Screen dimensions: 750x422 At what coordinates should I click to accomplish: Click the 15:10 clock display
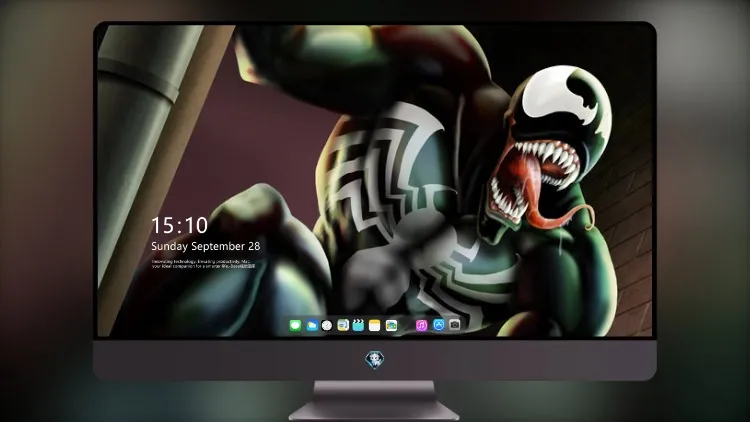(179, 225)
